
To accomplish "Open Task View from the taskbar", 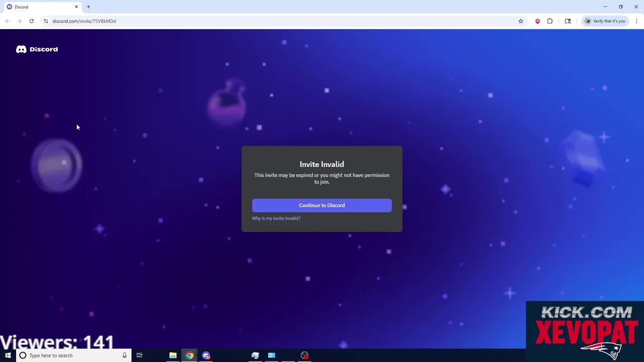I will [x=139, y=355].
